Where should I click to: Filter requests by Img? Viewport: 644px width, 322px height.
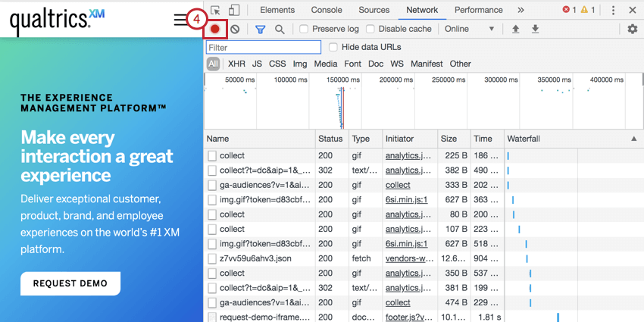(x=300, y=64)
